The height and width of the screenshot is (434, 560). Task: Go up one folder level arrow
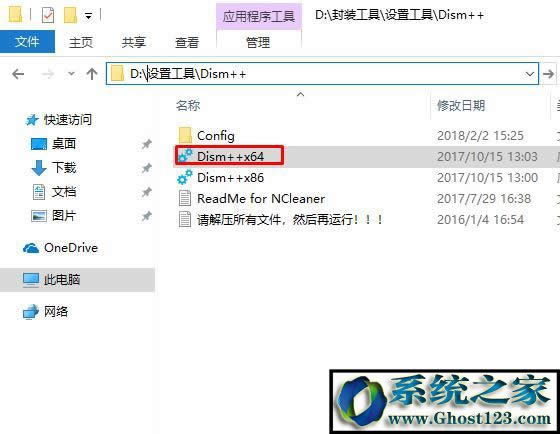[x=92, y=74]
